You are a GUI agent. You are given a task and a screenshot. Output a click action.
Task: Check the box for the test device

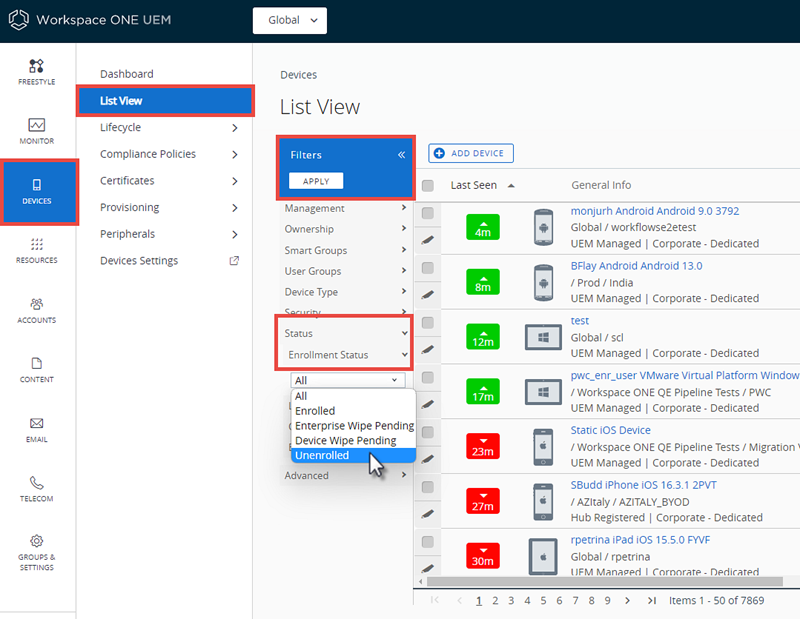click(x=428, y=323)
